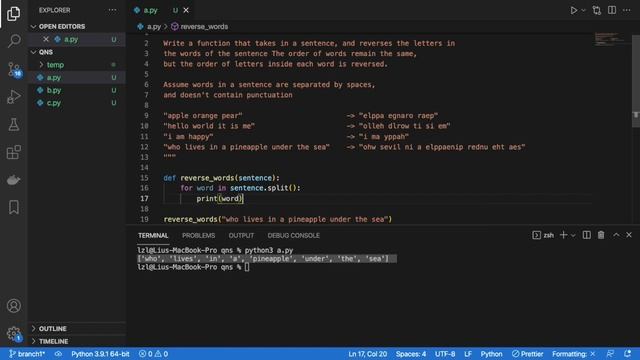Click Ln 17, Col 20 position indicator
This screenshot has height=360, width=640.
(367, 354)
